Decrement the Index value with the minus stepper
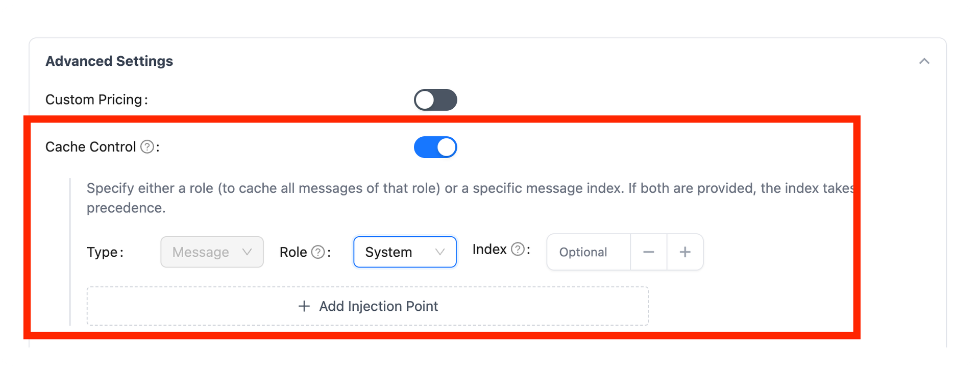The image size is (980, 371). 648,252
